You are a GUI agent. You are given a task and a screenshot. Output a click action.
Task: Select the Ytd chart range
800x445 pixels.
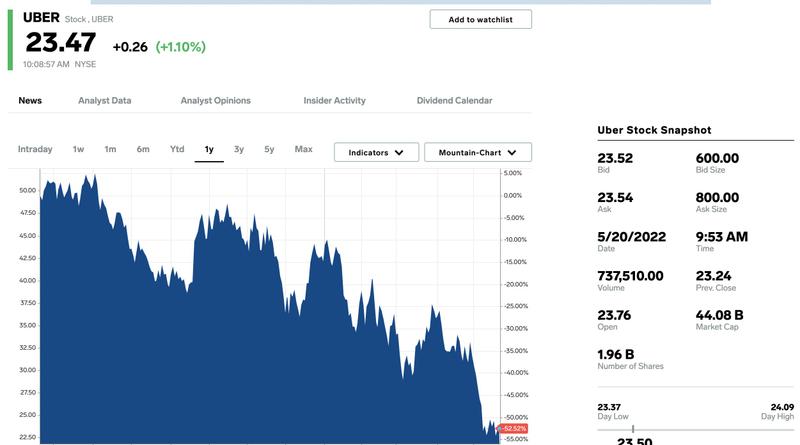(177, 149)
